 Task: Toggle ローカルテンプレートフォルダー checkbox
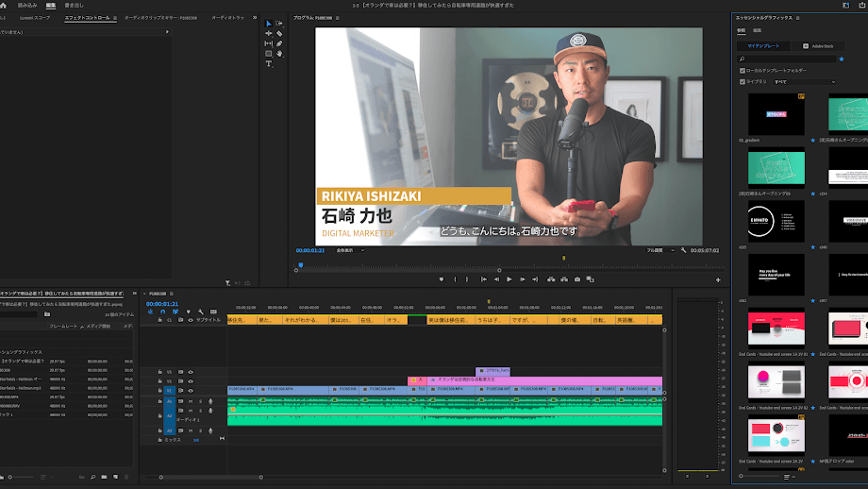click(742, 71)
